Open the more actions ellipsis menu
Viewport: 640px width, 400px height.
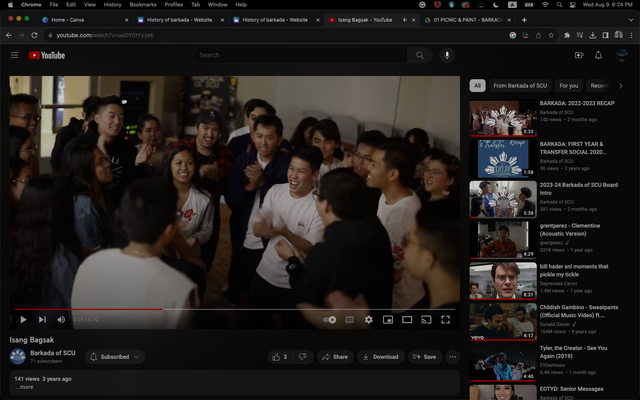tap(452, 356)
